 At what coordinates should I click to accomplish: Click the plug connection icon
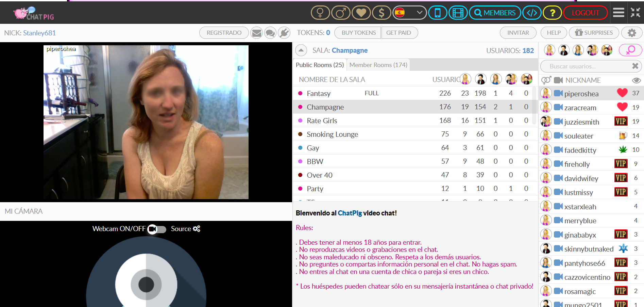point(284,33)
